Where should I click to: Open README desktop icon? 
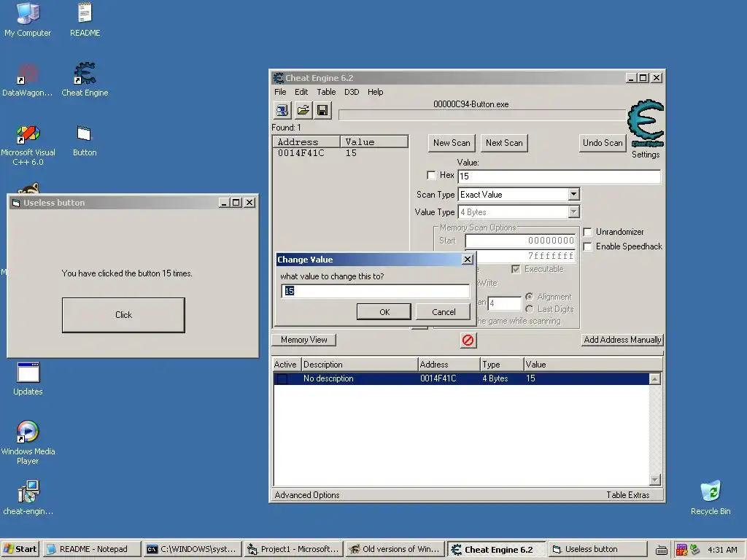pos(85,20)
